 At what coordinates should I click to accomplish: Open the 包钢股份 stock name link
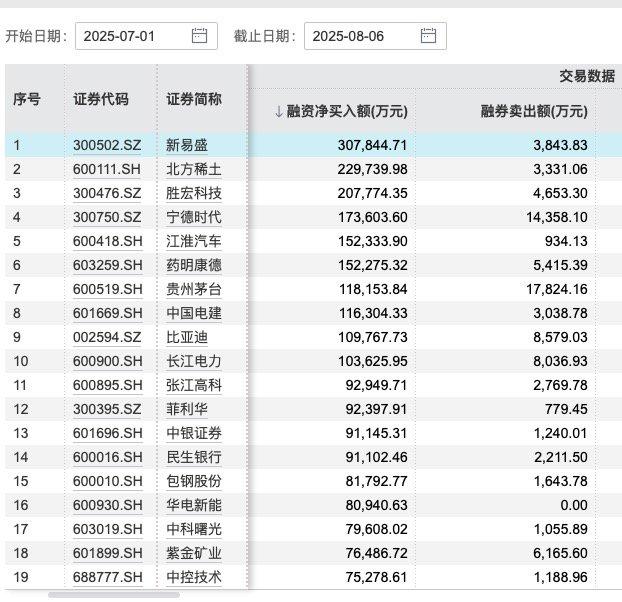tap(194, 481)
